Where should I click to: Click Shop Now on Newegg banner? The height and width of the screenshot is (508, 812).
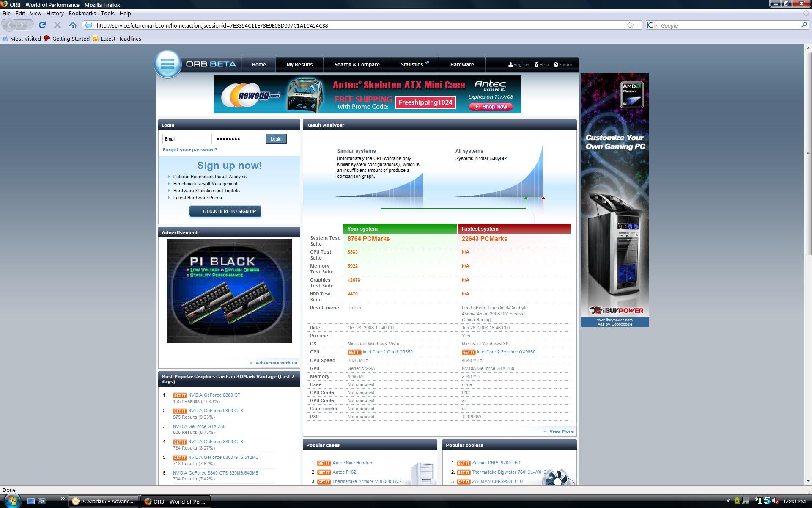click(x=491, y=107)
